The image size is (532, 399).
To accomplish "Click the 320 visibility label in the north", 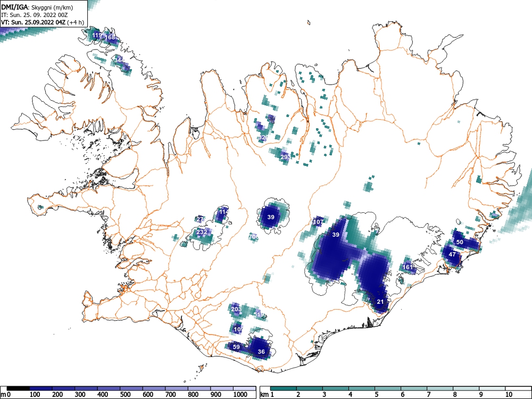I will tap(264, 137).
